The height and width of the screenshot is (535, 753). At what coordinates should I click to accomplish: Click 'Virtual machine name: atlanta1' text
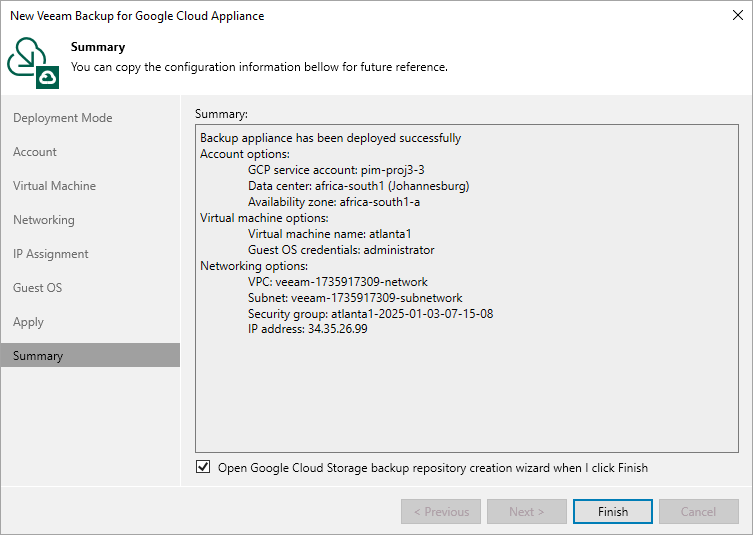(x=329, y=234)
